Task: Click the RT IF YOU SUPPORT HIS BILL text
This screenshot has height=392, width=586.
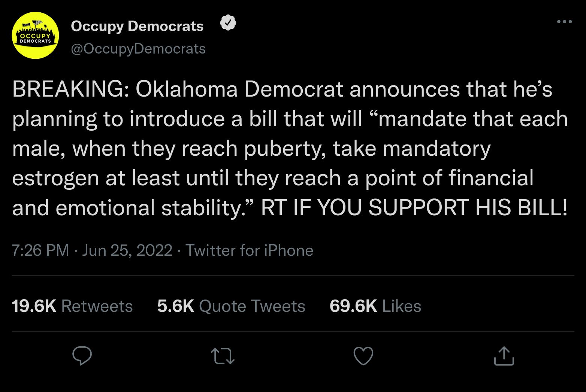Action: tap(414, 207)
